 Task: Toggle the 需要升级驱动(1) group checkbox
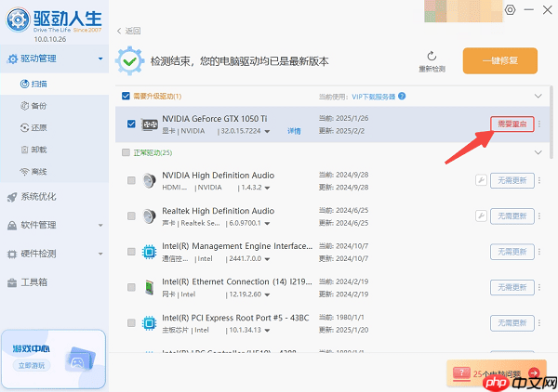point(126,96)
